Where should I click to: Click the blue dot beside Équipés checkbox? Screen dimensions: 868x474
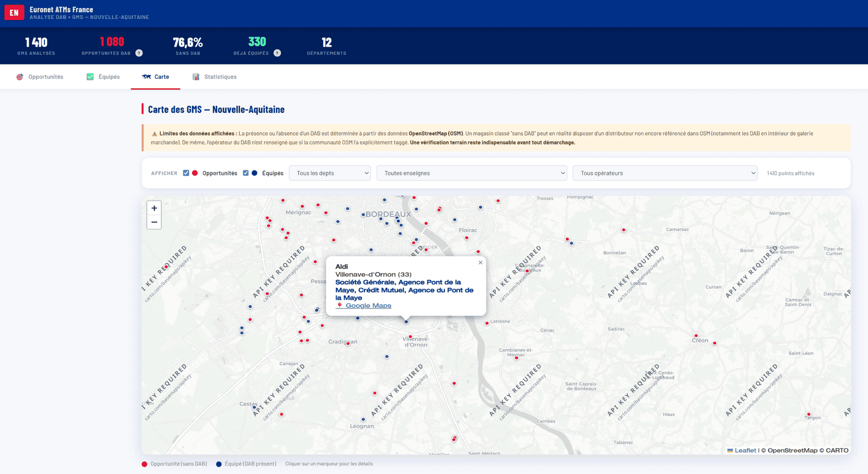[254, 173]
